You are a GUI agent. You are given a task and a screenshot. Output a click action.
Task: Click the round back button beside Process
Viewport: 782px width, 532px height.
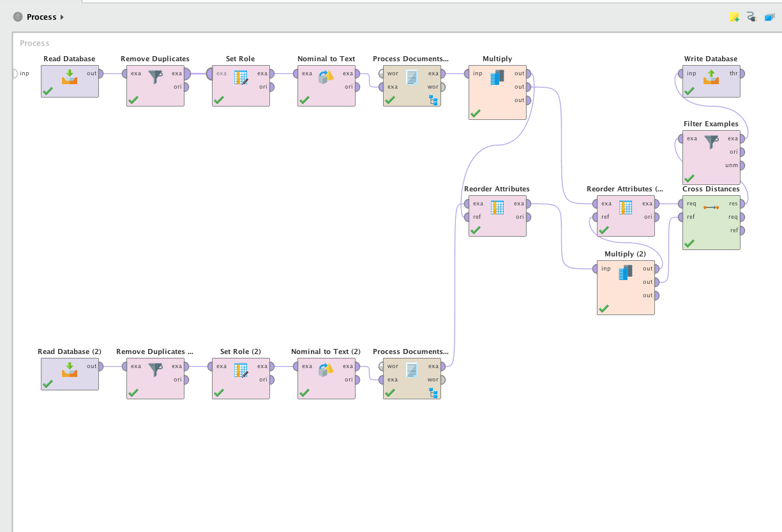point(18,17)
